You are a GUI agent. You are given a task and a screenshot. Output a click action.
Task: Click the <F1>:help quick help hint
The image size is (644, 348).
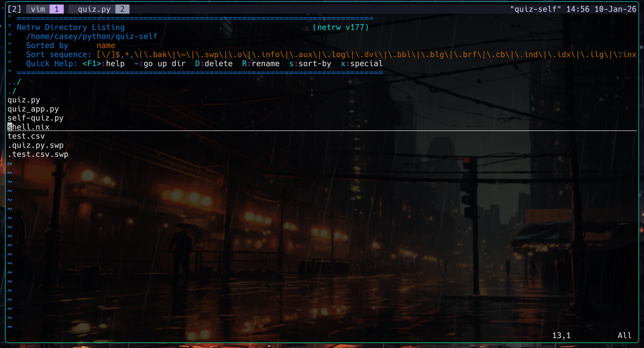coord(103,64)
